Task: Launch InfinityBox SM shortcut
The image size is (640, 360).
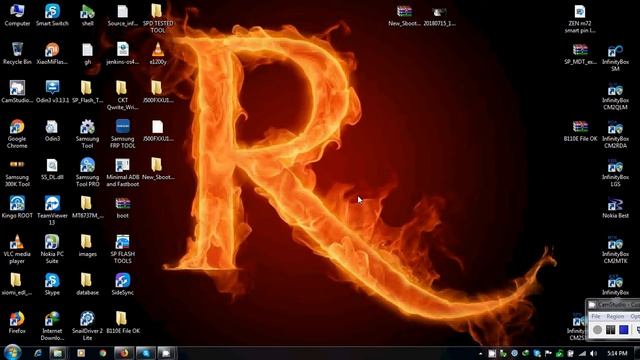Action: coord(615,57)
